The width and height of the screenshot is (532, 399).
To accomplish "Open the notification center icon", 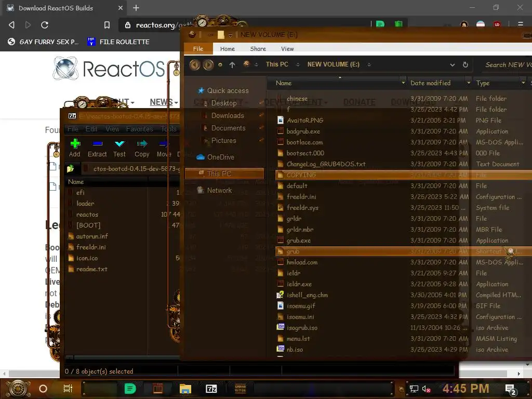I will pyautogui.click(x=511, y=389).
